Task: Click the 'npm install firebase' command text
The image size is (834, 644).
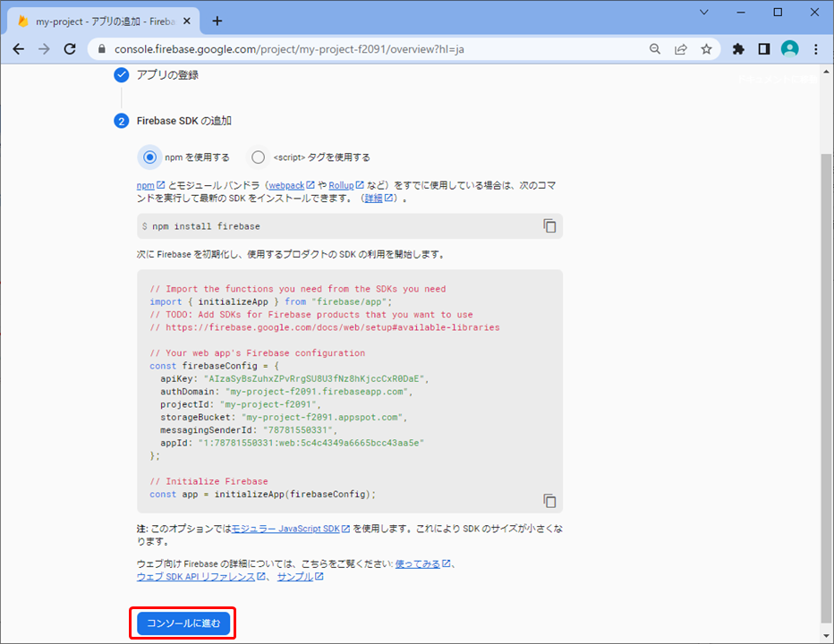Action: (x=207, y=226)
